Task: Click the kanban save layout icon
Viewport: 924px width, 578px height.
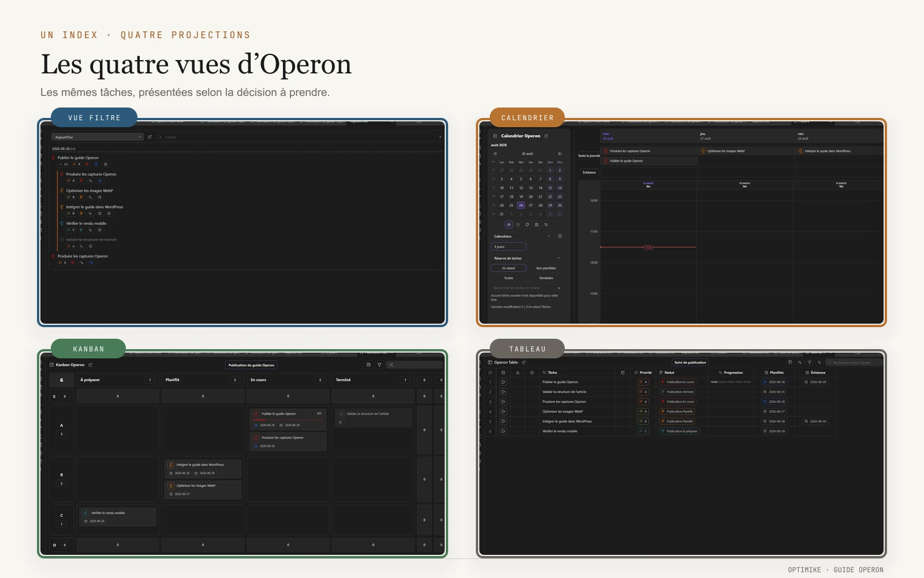Action: [x=368, y=365]
